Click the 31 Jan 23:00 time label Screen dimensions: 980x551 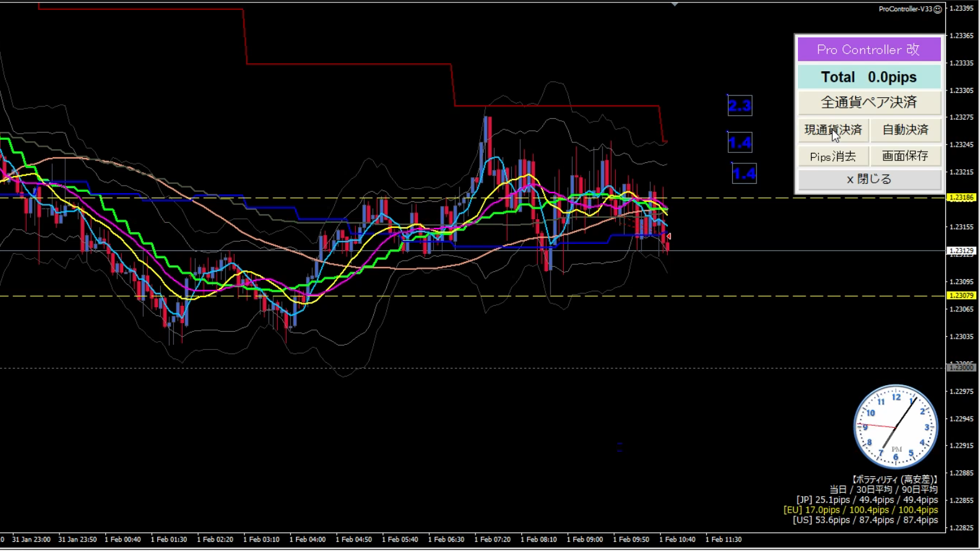click(x=31, y=540)
